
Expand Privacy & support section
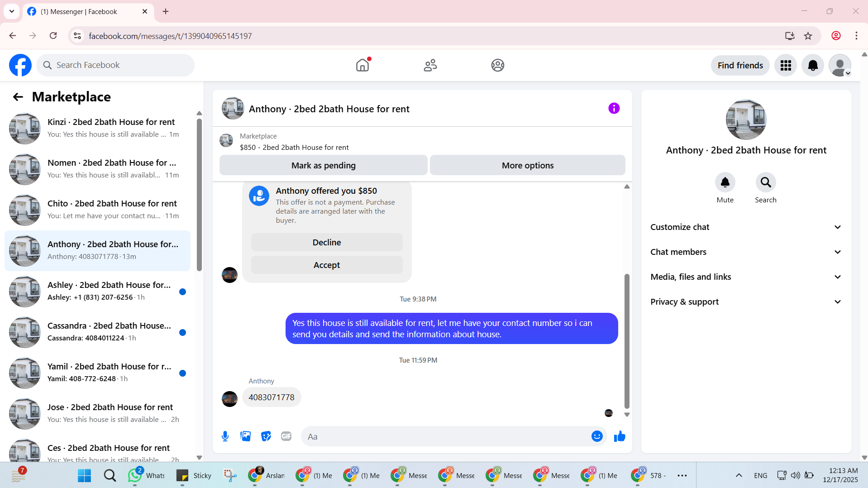point(746,302)
